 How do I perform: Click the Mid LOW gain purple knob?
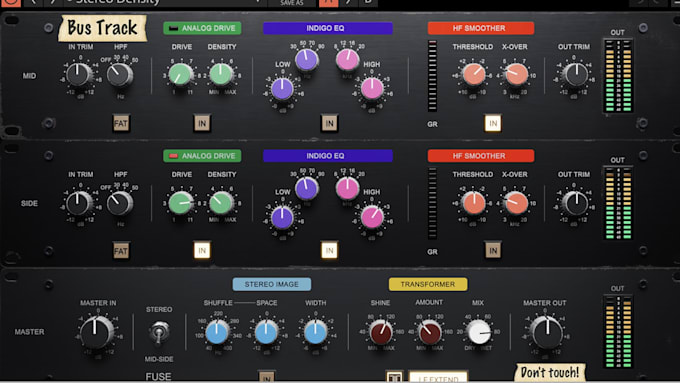pyautogui.click(x=282, y=89)
